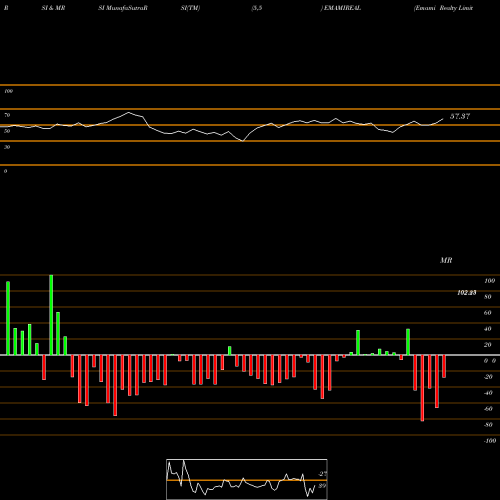This screenshot has width=500, height=500.
Task: Click MR axis label 60
Action: [x=488, y=313]
